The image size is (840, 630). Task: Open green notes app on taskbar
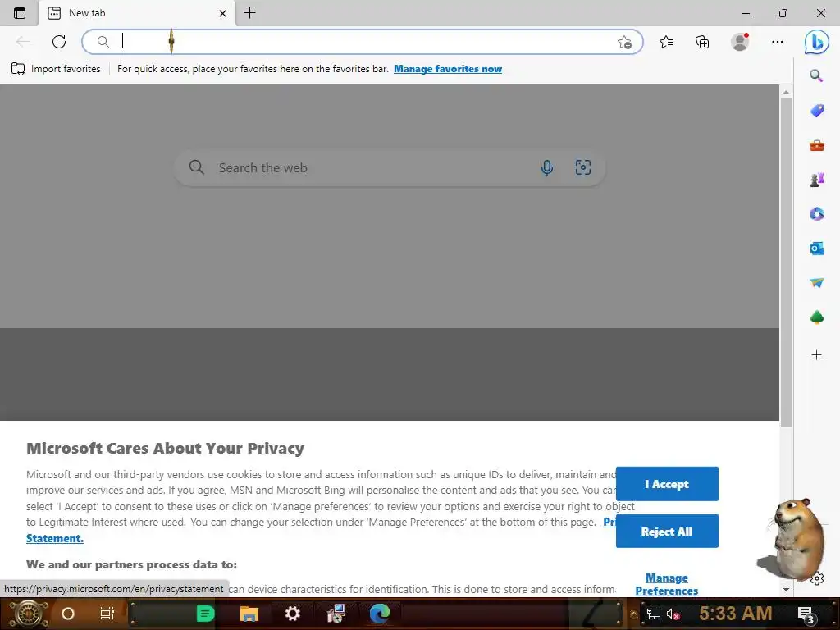205,614
